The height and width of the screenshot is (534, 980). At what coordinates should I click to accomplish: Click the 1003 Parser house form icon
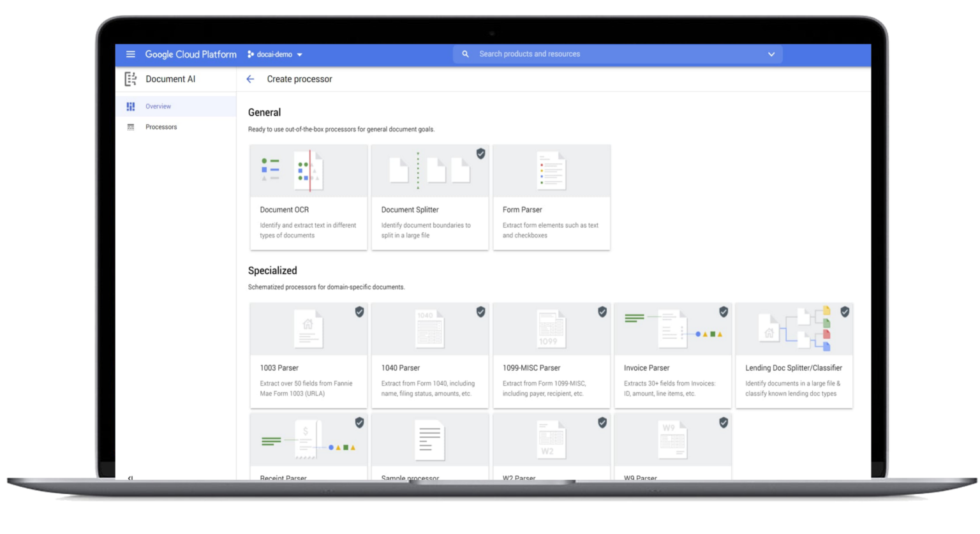(308, 329)
